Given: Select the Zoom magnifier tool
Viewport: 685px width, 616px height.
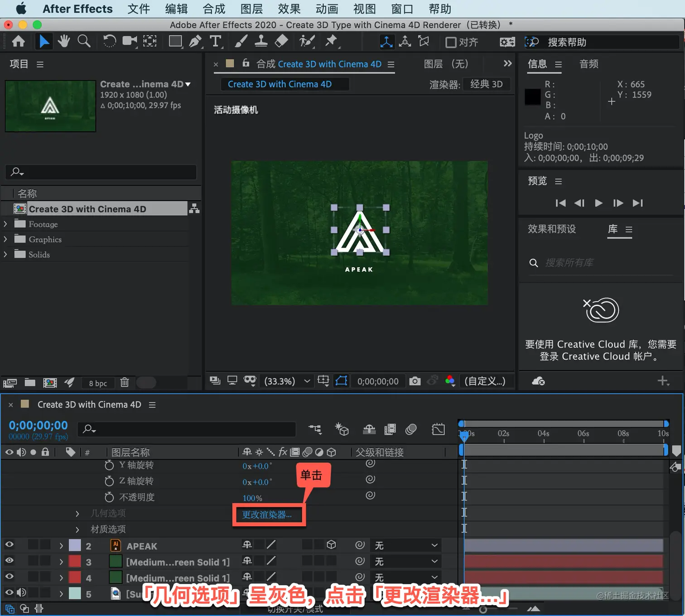Looking at the screenshot, I should point(84,42).
